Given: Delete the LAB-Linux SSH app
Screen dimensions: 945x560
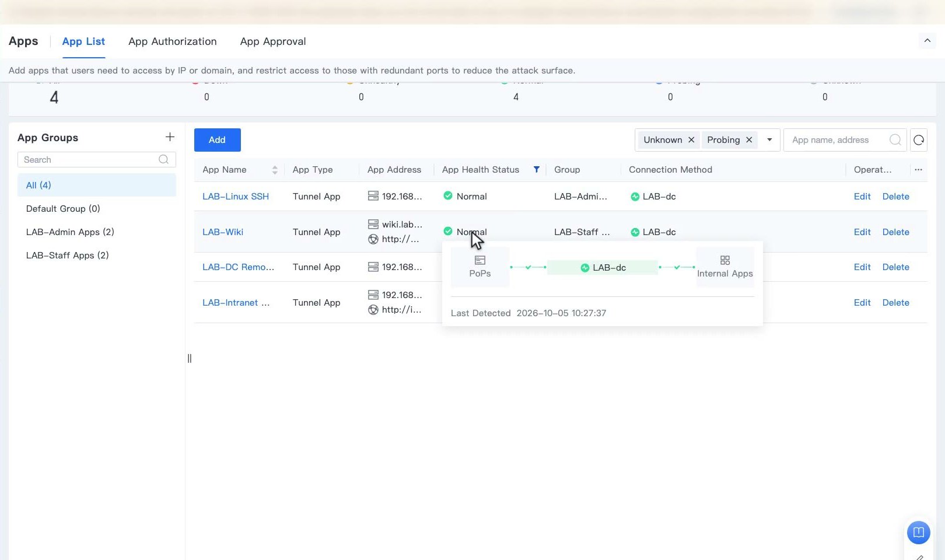Looking at the screenshot, I should coord(896,197).
